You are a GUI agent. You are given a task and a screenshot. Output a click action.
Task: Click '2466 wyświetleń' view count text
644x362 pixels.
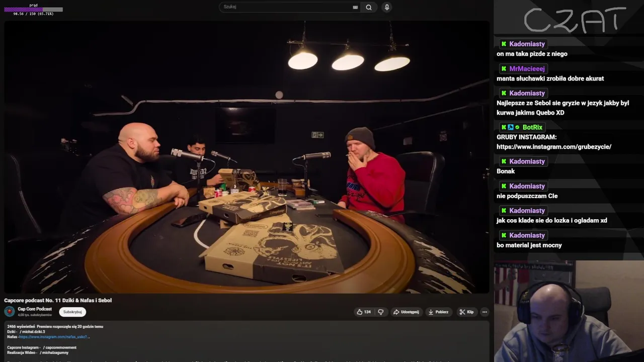pyautogui.click(x=21, y=326)
